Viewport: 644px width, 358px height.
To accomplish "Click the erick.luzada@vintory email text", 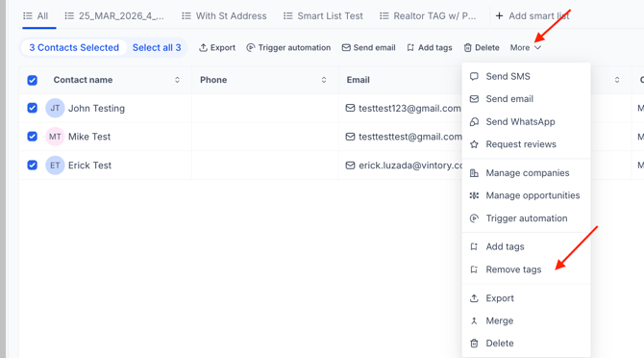I will tap(410, 166).
